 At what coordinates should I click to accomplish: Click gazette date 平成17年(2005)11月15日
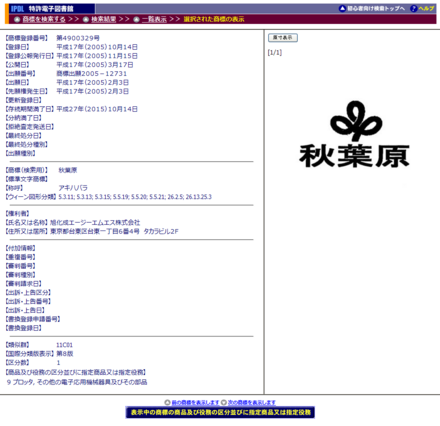pyautogui.click(x=97, y=56)
